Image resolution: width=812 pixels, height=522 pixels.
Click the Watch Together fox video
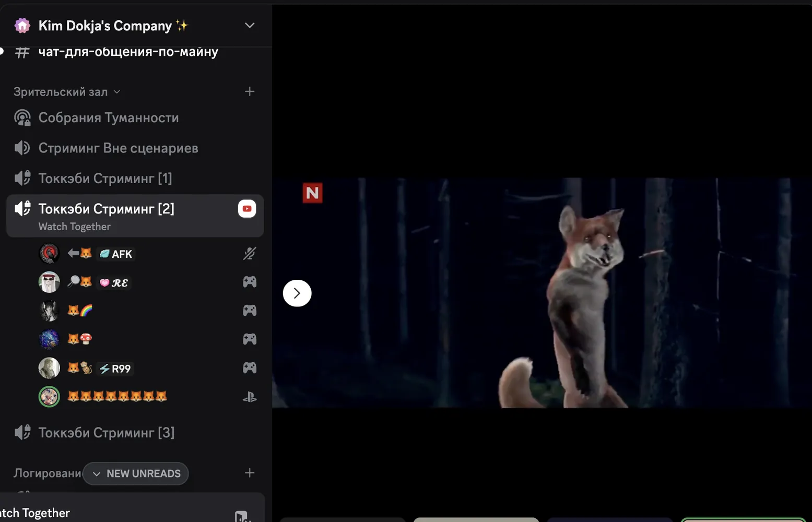pos(542,292)
